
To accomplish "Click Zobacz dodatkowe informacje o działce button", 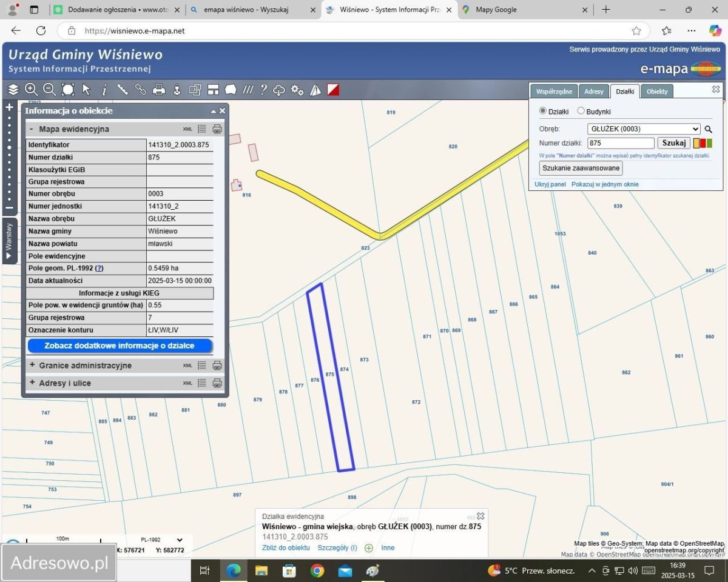I will [120, 346].
